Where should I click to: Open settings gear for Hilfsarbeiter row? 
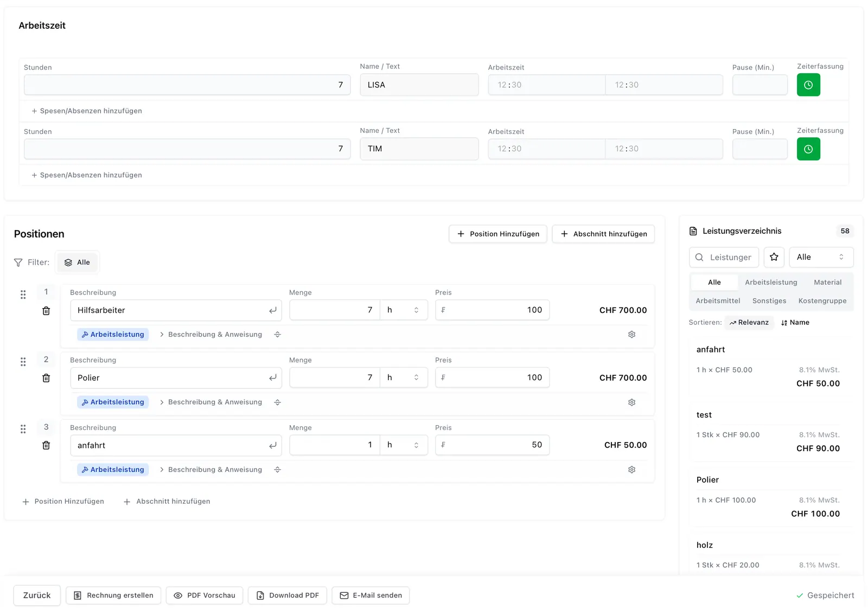[x=631, y=335]
